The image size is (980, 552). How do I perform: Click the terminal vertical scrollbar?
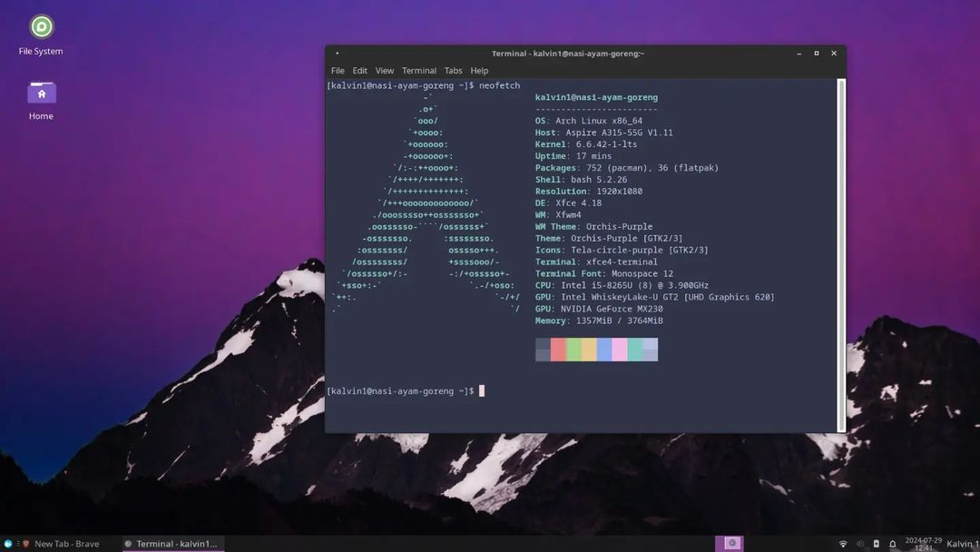coord(841,255)
